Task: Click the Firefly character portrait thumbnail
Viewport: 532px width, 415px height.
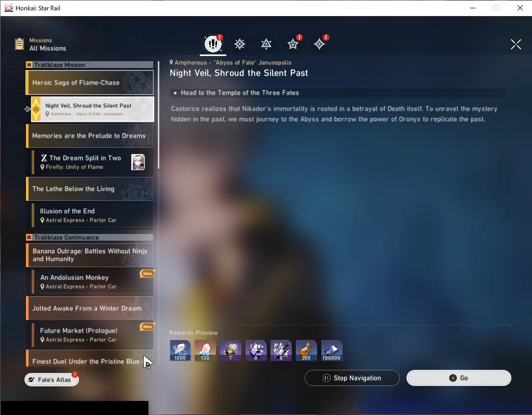Action: pos(138,162)
